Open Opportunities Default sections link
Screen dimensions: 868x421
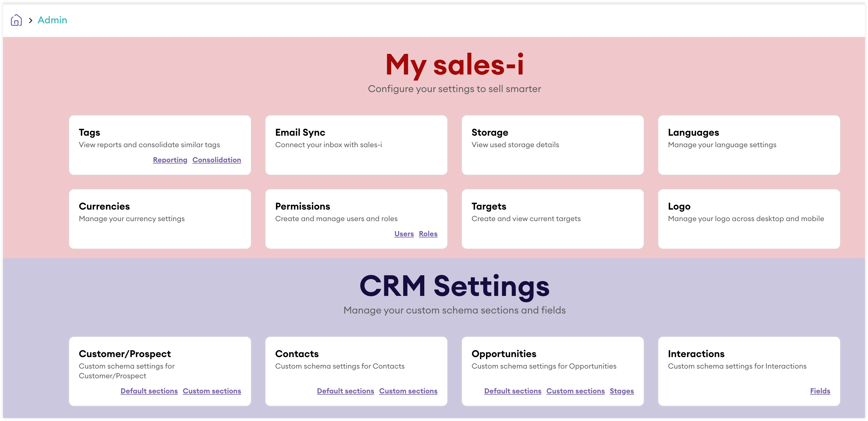512,391
